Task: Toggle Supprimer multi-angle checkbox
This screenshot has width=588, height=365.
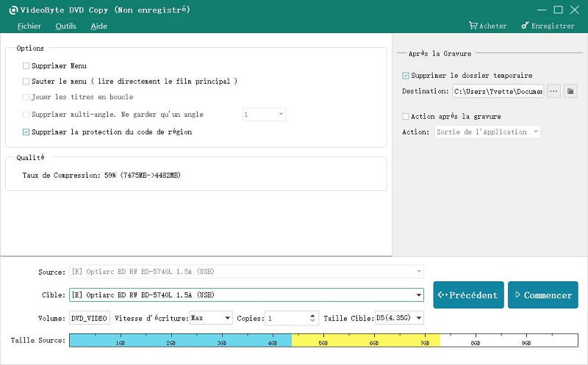Action: (26, 115)
